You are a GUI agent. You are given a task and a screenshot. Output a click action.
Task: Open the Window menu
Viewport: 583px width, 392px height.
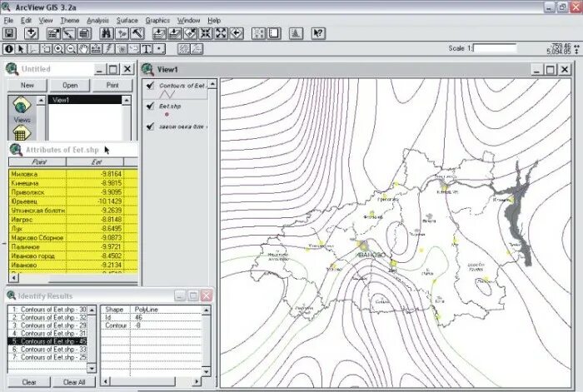tap(188, 21)
